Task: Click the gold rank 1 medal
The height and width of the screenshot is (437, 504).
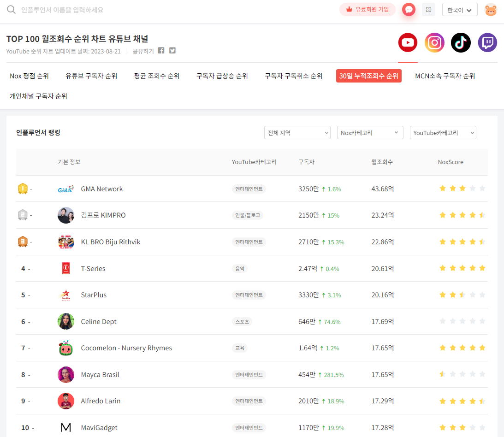Action: point(23,189)
